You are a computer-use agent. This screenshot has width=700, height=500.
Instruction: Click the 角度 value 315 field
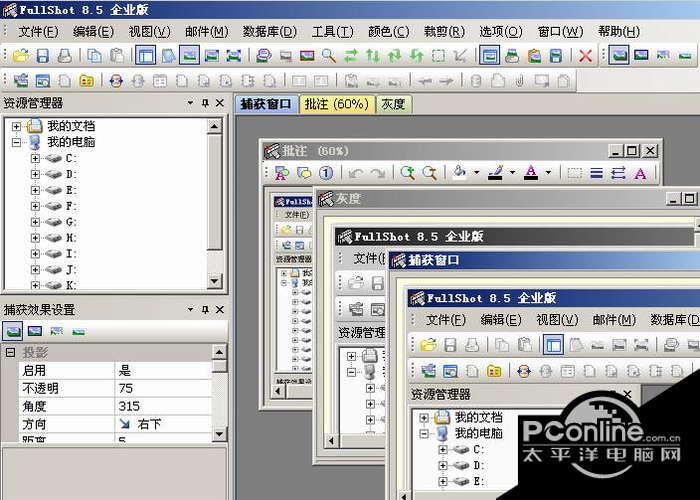click(162, 406)
